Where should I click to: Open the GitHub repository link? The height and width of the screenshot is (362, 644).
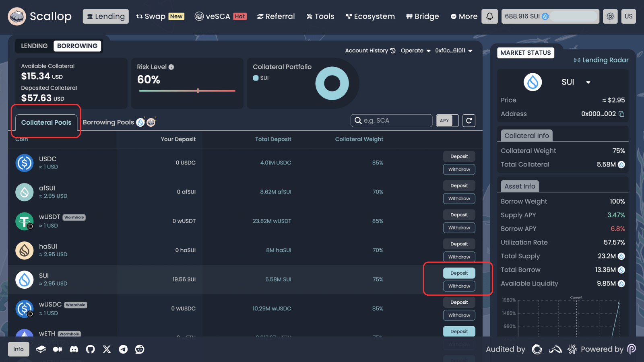click(x=91, y=349)
